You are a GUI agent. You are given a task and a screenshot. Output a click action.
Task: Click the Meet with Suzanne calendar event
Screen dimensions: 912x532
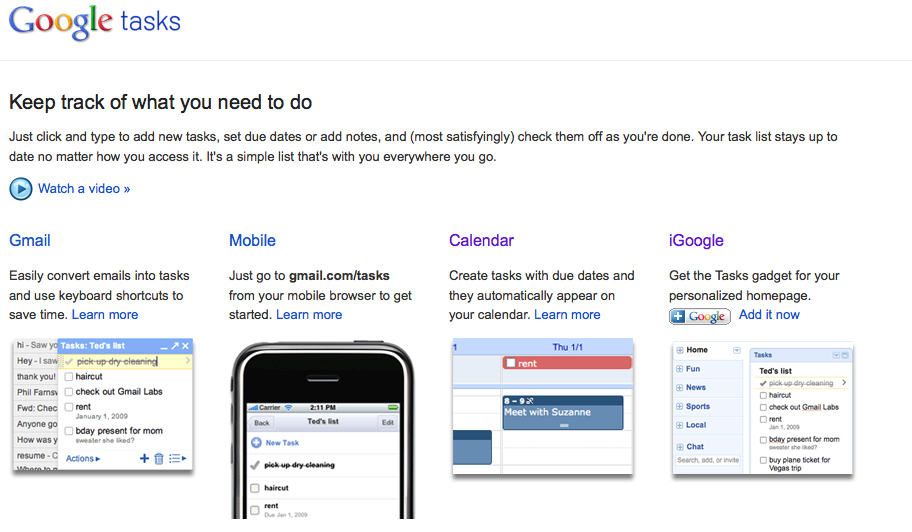coord(563,412)
